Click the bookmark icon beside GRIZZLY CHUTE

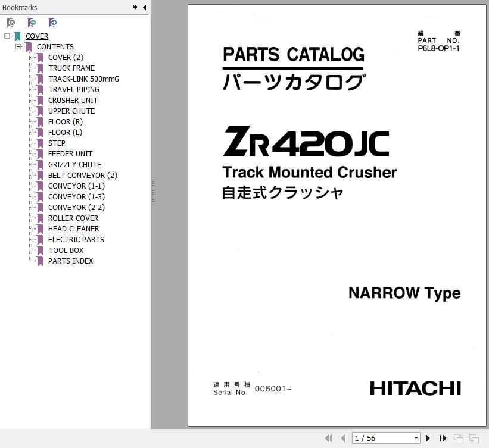coord(39,164)
